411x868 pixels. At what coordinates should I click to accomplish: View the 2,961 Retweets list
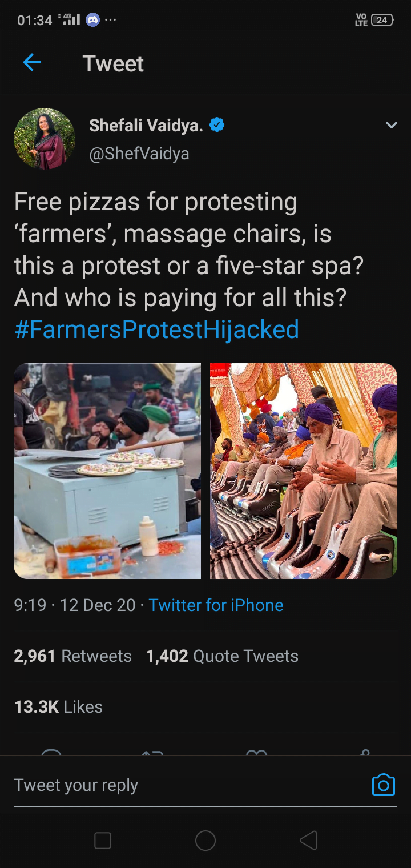click(x=72, y=656)
